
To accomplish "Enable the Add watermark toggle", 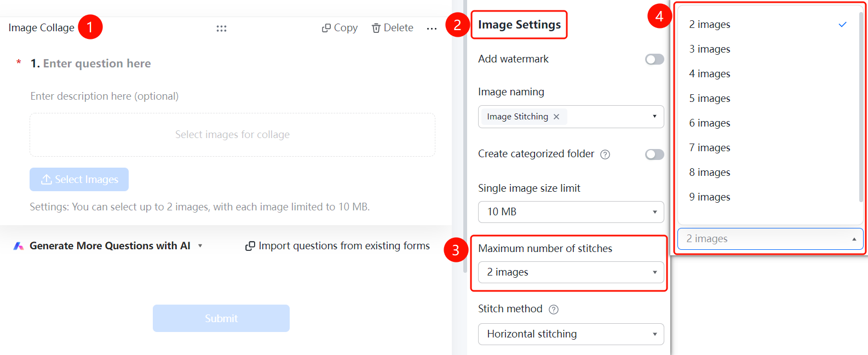I will pos(654,59).
